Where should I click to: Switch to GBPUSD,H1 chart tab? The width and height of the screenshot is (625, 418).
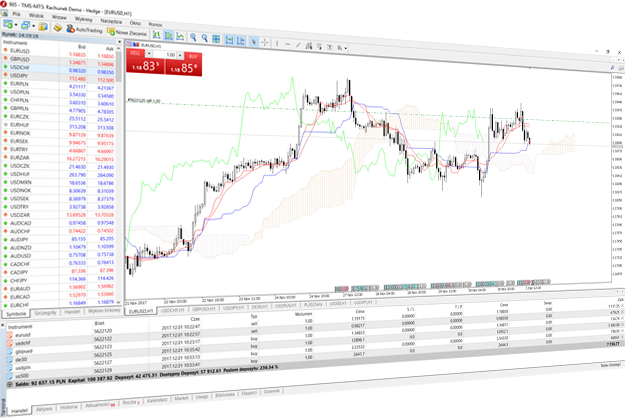click(204, 308)
